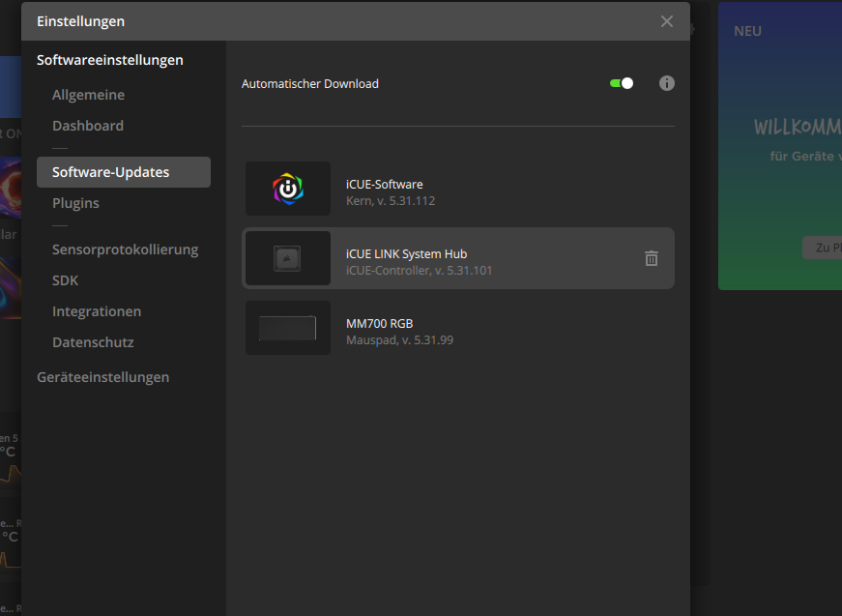Click the iCUE LINK System Hub device thumbnail
The image size is (842, 616).
pos(288,258)
